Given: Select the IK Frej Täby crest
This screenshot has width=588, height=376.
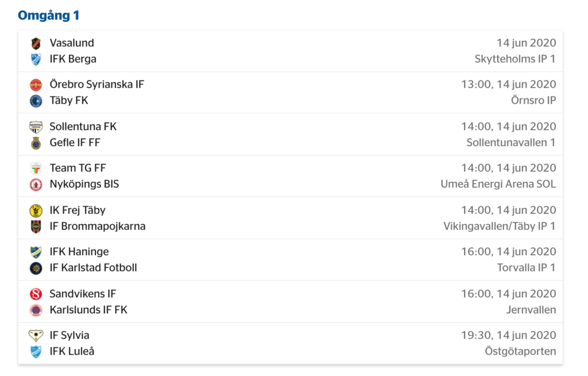Looking at the screenshot, I should coord(36,211).
